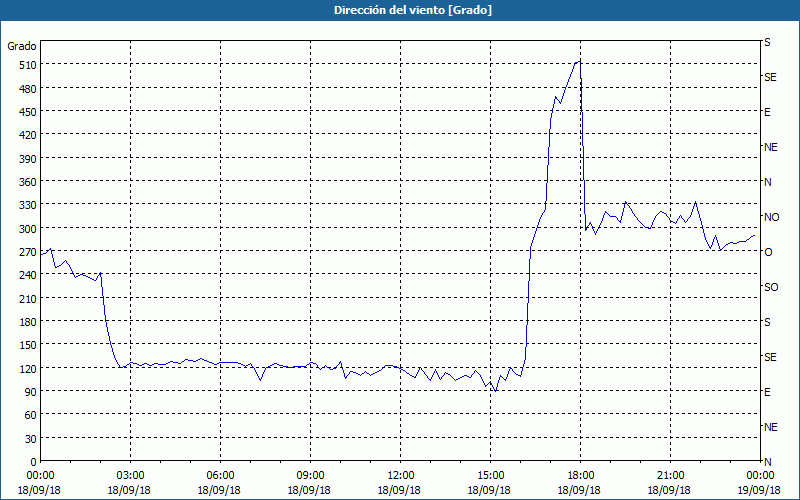Screen dimensions: 800x500
Task: Click the 60 value on the y-axis
Action: [x=31, y=415]
